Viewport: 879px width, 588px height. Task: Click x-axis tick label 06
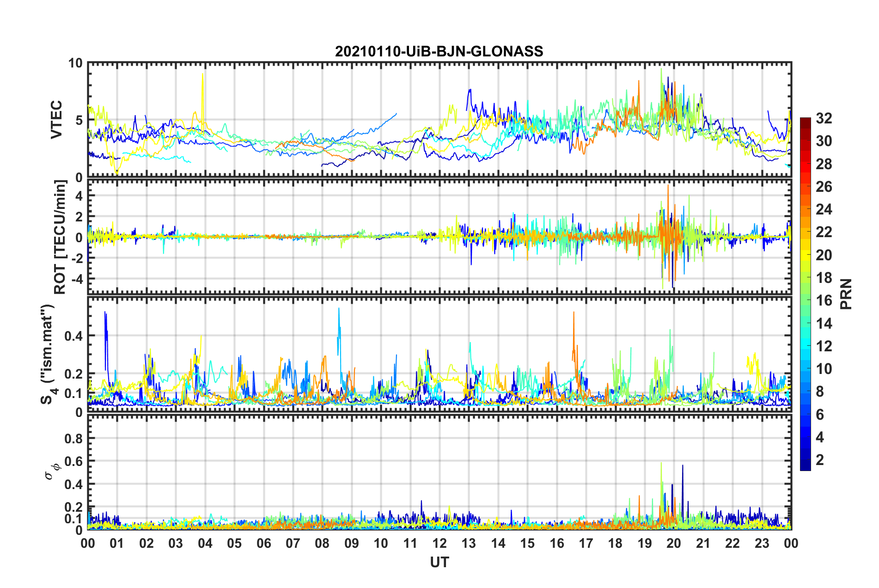(x=263, y=543)
